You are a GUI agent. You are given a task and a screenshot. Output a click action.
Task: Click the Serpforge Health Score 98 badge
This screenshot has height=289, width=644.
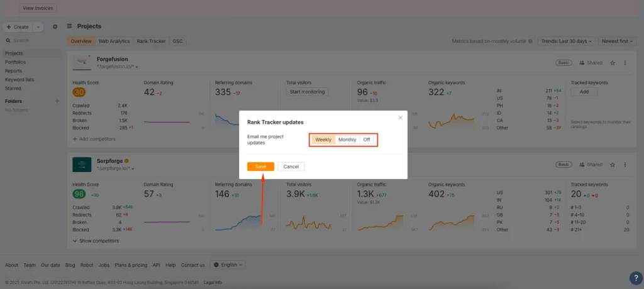click(x=79, y=194)
